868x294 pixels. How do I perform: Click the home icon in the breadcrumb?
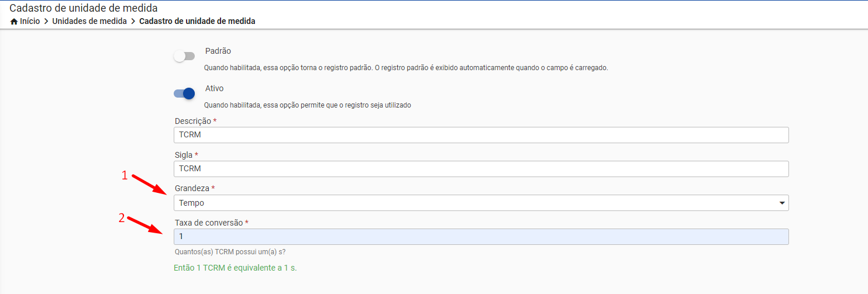14,21
